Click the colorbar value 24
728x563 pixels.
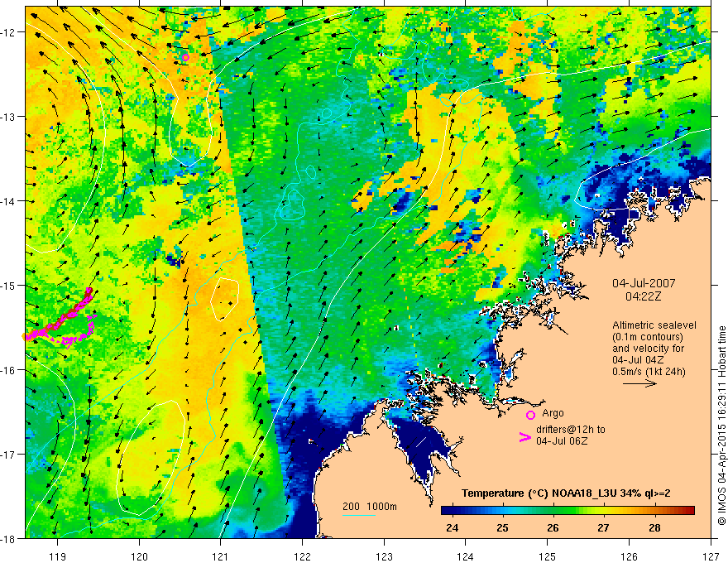[452, 528]
